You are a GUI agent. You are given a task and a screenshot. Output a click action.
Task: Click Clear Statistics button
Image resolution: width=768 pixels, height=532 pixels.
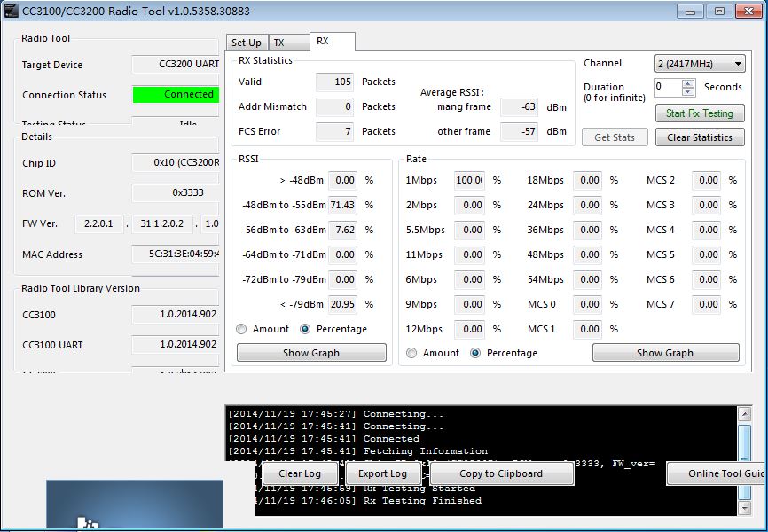tap(700, 137)
